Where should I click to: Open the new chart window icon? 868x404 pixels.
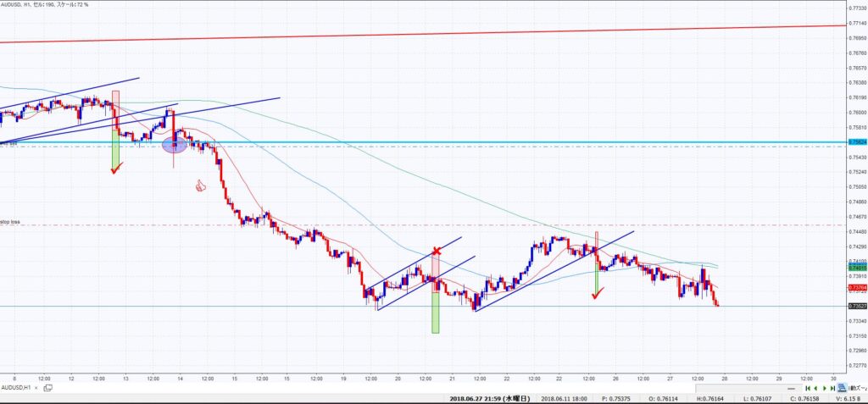(47, 388)
